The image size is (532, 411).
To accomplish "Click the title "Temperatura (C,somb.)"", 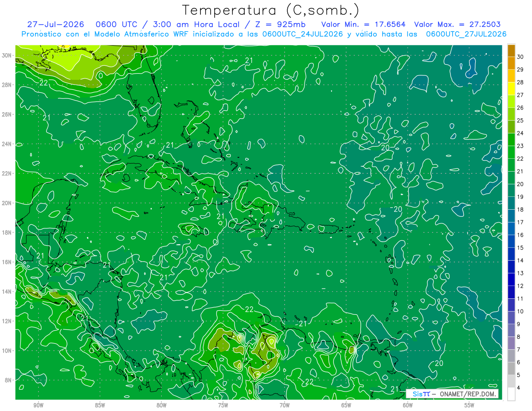I will pos(271,10).
